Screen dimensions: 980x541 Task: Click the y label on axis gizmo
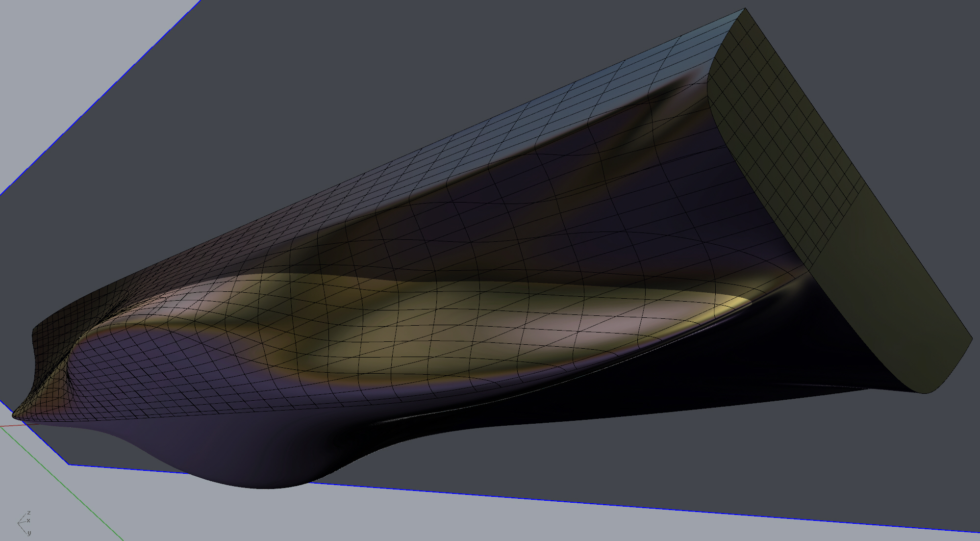[29, 533]
